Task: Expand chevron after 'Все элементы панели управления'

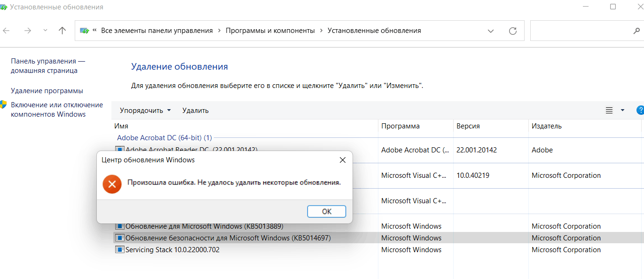Action: pyautogui.click(x=219, y=31)
